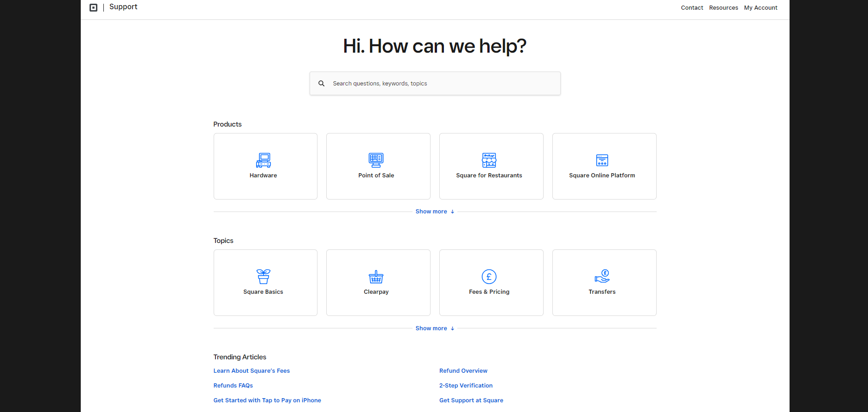Open Square for Restaurants storefront icon
Screen dimensions: 868x412
click(489, 160)
